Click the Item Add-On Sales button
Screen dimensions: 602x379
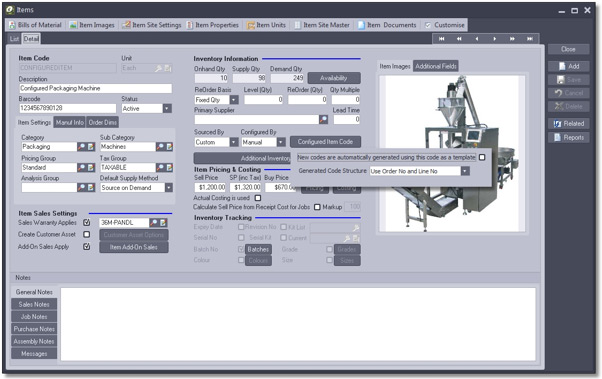[134, 247]
